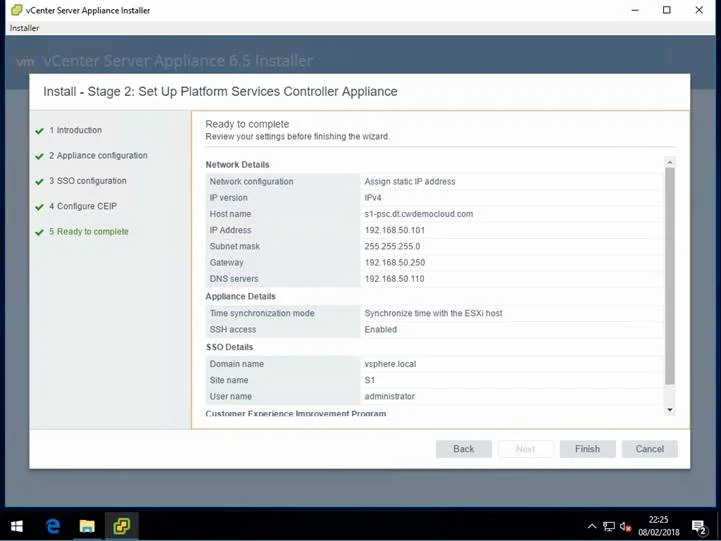Maximize the installer window
This screenshot has height=541, width=721.
coord(667,10)
